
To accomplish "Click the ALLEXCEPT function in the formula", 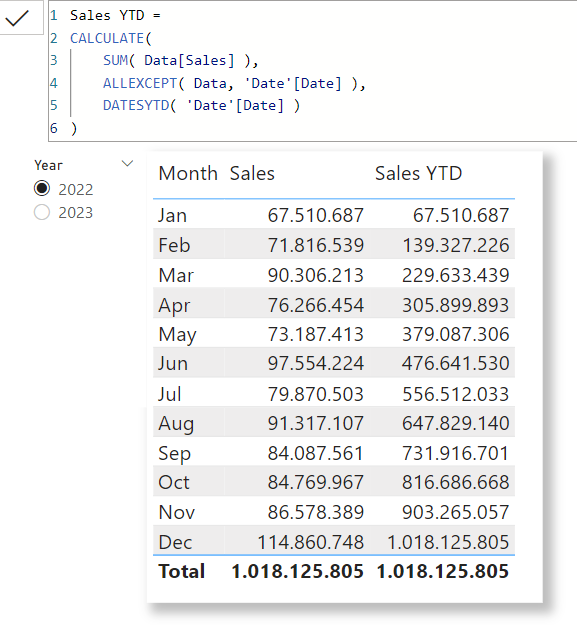I will (140, 83).
